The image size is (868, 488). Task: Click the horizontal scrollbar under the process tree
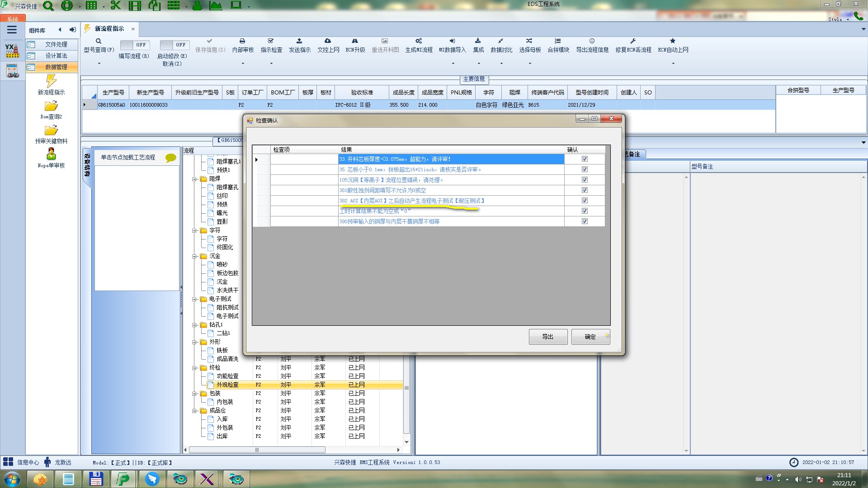tap(257, 450)
